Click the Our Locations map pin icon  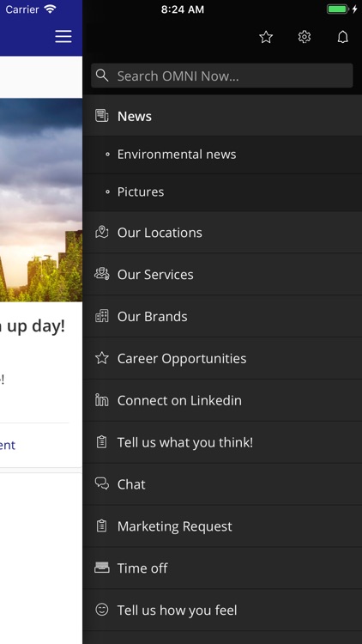click(102, 232)
